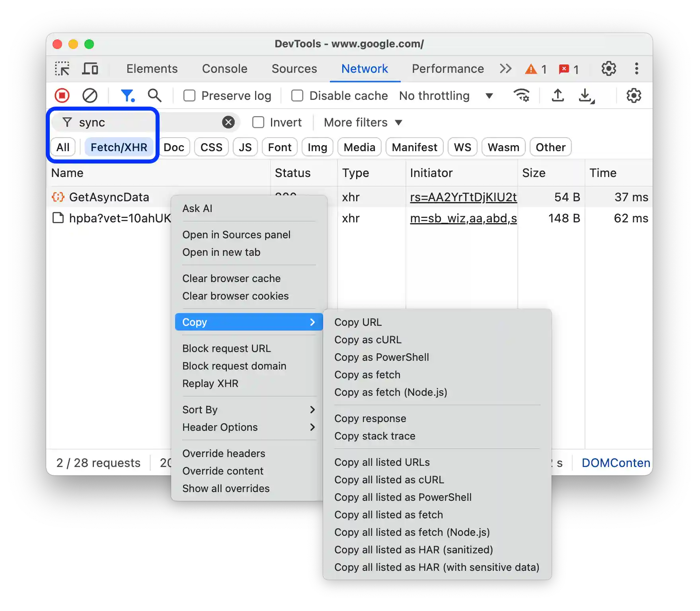
Task: Toggle the device toolbar icon
Action: [x=90, y=68]
